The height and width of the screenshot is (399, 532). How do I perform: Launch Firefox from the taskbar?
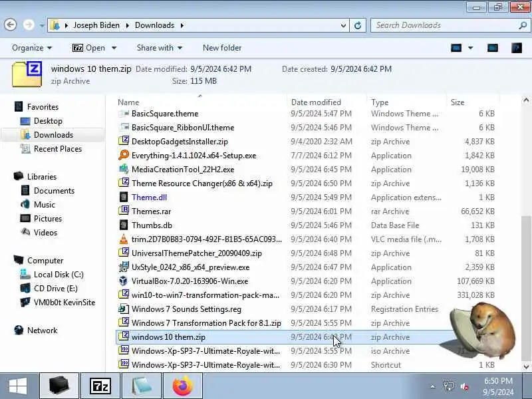click(183, 386)
